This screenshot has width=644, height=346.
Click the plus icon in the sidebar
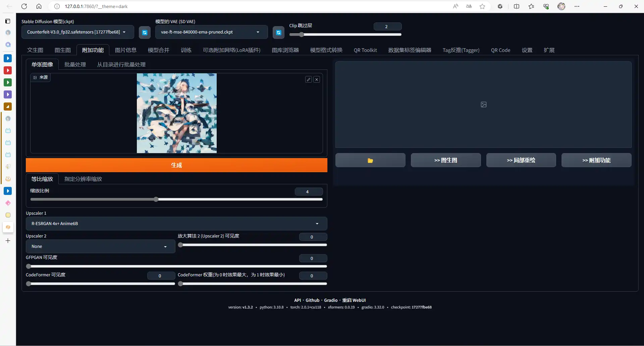click(x=8, y=241)
